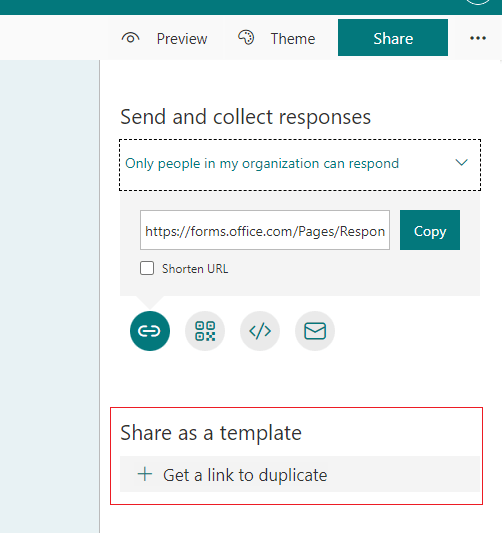Open the more options ellipsis menu
The image size is (502, 533).
478,38
